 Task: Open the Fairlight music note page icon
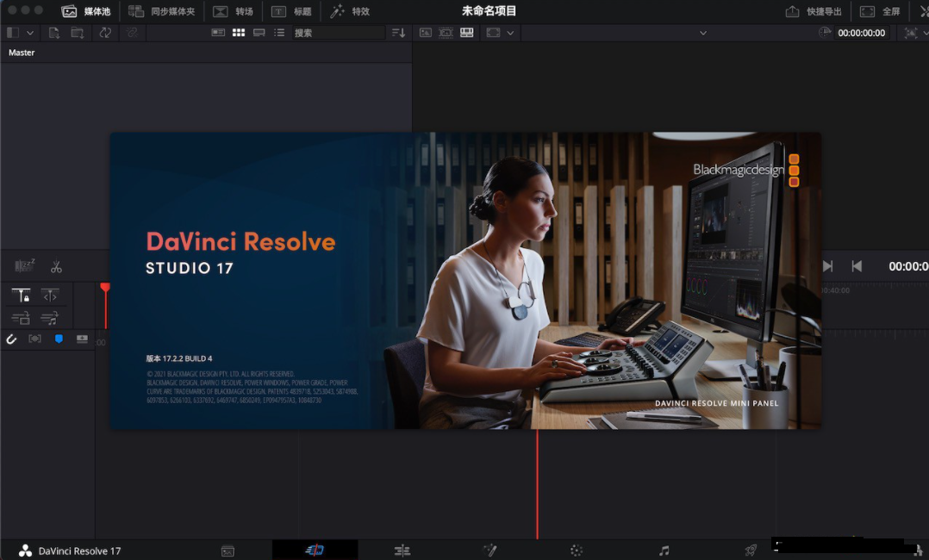[664, 551]
